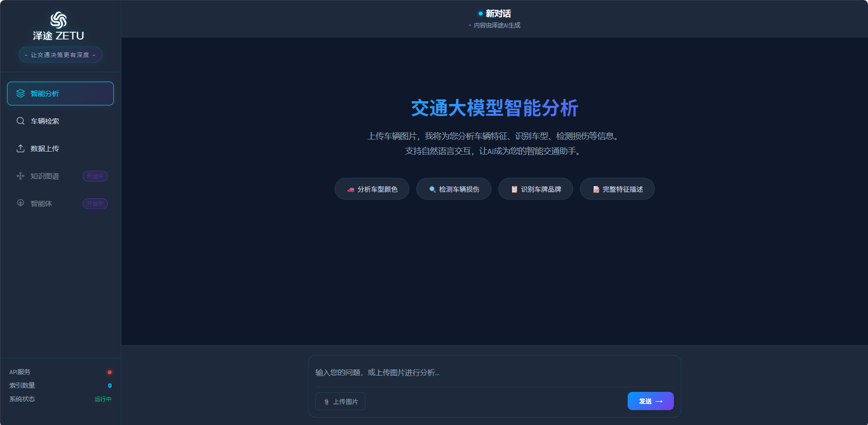The width and height of the screenshot is (868, 425).
Task: Click the red API服务 status dot
Action: 110,372
